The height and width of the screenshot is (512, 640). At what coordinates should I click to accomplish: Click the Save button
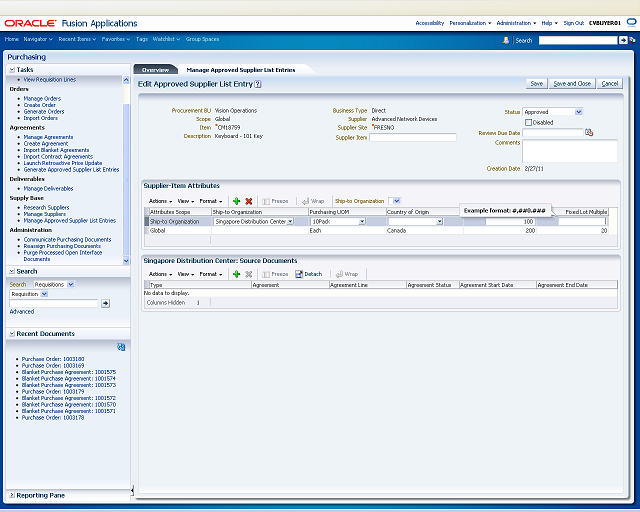(536, 84)
